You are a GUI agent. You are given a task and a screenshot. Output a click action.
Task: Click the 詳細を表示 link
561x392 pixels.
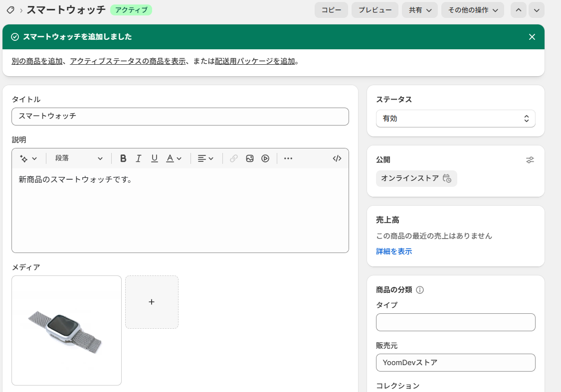point(394,252)
